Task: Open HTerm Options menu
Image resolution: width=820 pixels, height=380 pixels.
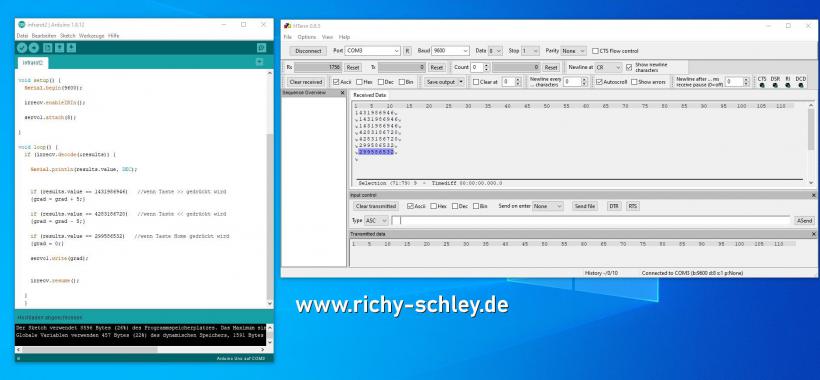Action: click(306, 37)
